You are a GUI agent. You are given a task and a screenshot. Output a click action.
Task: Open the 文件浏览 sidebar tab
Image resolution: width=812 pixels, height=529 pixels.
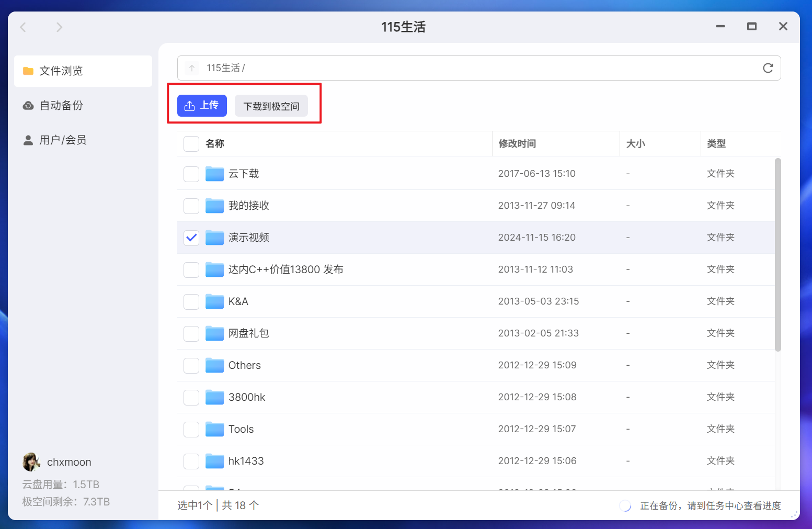pyautogui.click(x=83, y=71)
